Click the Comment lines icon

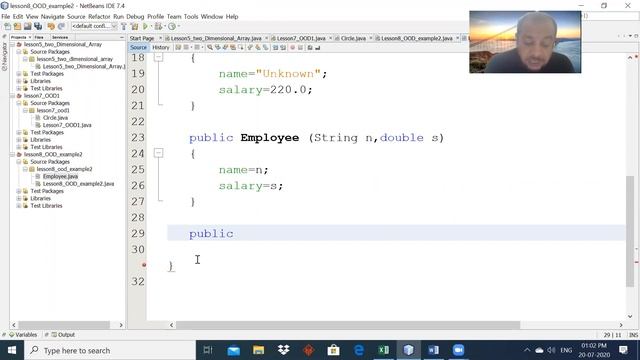click(x=310, y=48)
